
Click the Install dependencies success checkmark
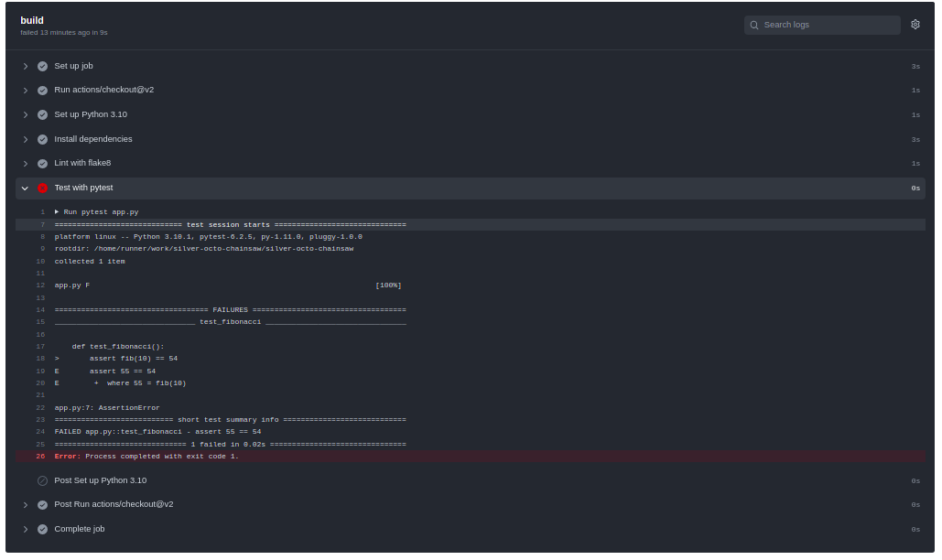(x=42, y=139)
